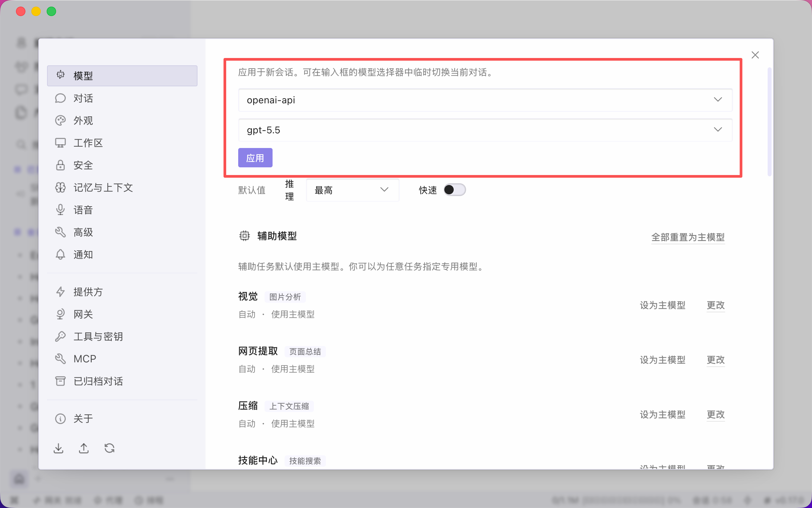Click the 页面总结 tag
This screenshot has height=508, width=812.
(x=305, y=352)
